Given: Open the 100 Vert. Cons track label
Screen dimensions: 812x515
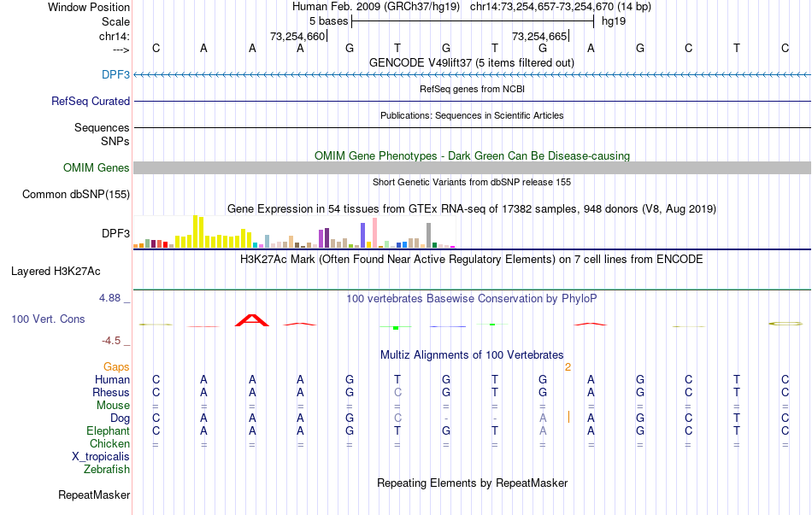Looking at the screenshot, I should click(x=48, y=319).
